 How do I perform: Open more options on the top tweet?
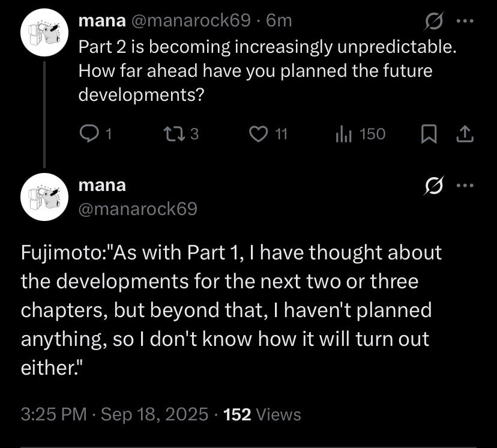tap(465, 22)
